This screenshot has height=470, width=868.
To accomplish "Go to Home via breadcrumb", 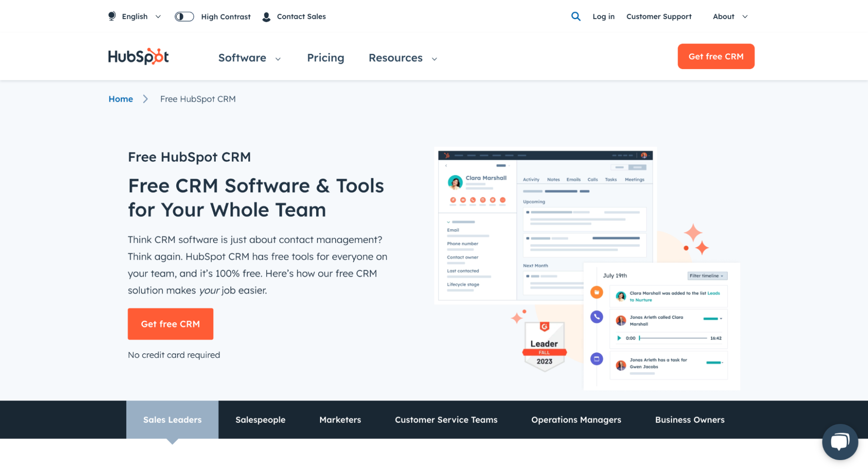I will coord(121,99).
